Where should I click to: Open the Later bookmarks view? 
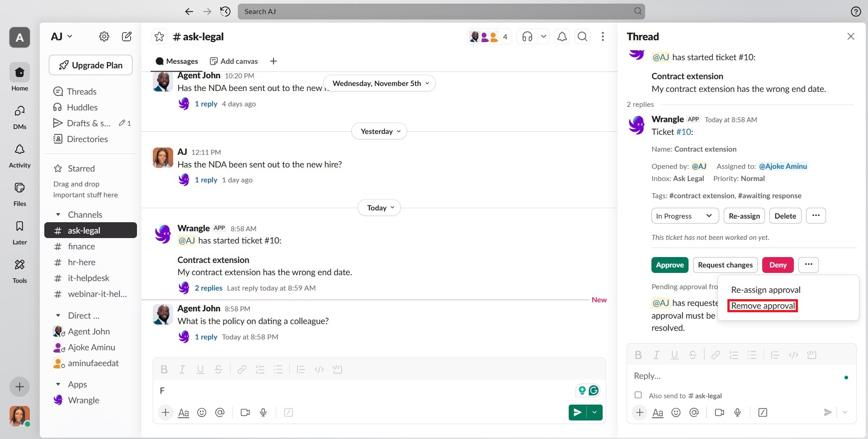click(x=19, y=232)
